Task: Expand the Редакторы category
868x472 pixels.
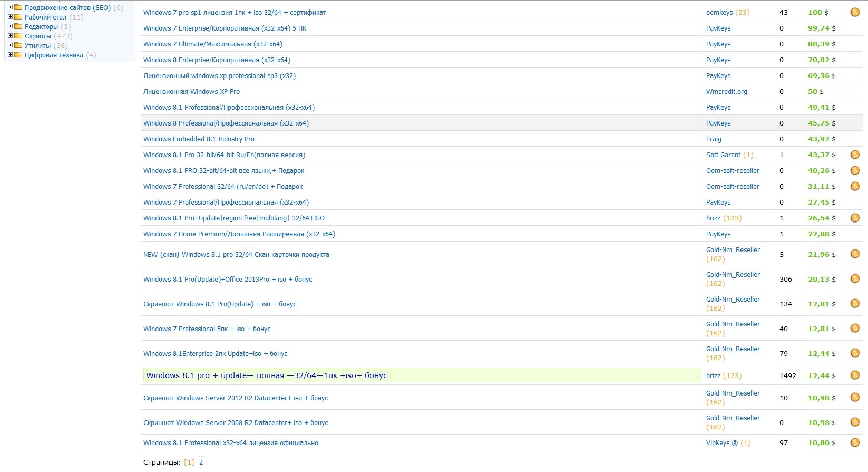Action: [x=10, y=26]
